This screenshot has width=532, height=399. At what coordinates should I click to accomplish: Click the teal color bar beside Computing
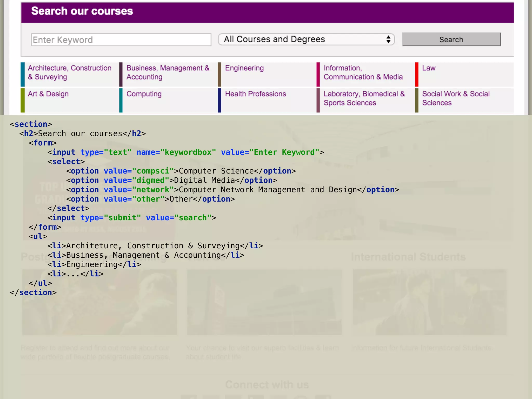pyautogui.click(x=121, y=100)
